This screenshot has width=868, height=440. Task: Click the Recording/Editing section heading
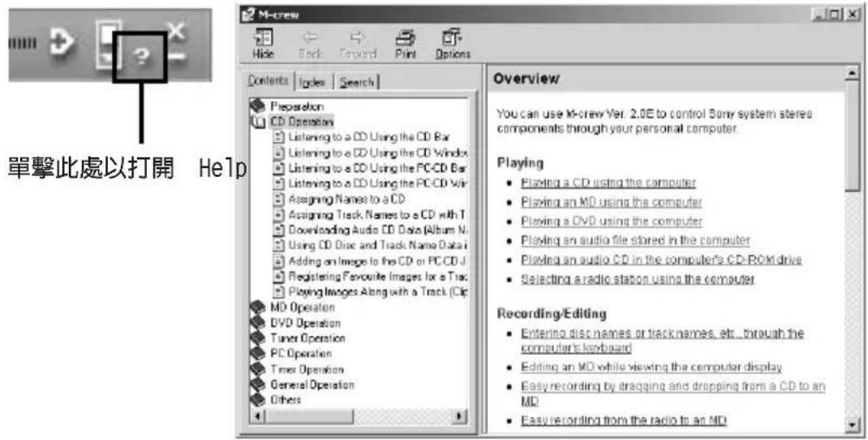[x=552, y=313]
